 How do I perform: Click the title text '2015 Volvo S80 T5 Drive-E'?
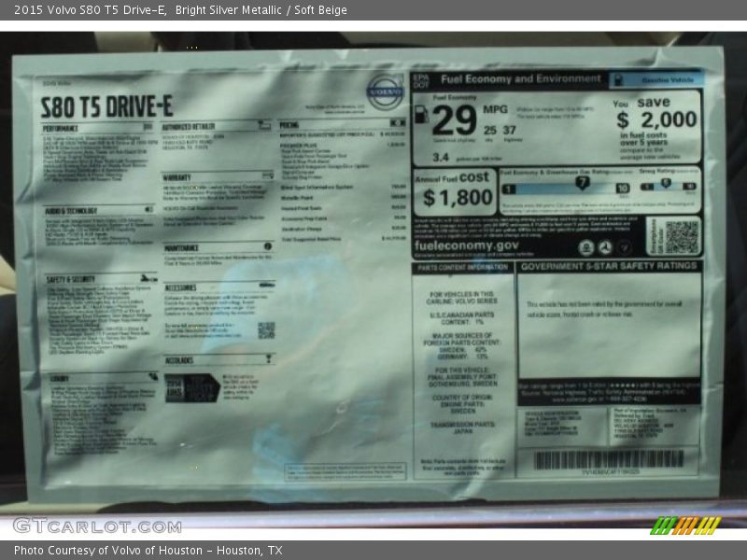coord(90,10)
